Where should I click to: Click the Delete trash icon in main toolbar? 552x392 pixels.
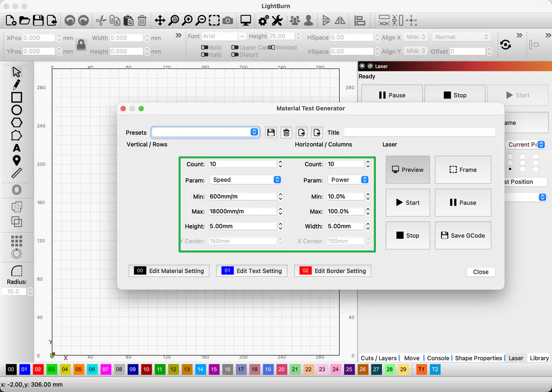pyautogui.click(x=142, y=20)
